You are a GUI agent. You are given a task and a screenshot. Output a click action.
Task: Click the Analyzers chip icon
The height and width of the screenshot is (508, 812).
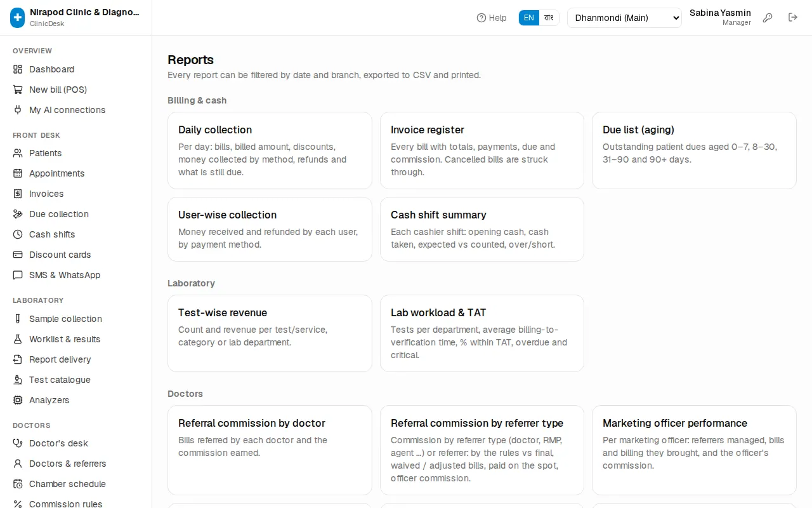pyautogui.click(x=18, y=400)
